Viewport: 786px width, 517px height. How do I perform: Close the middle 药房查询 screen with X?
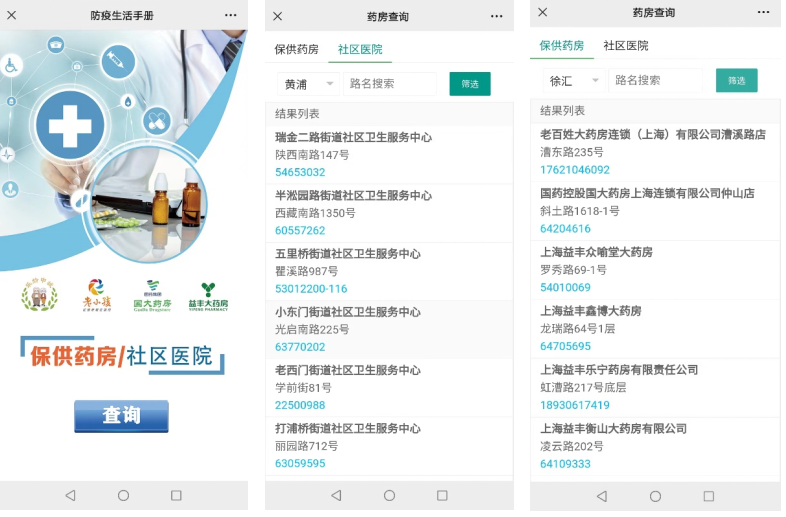click(x=277, y=16)
